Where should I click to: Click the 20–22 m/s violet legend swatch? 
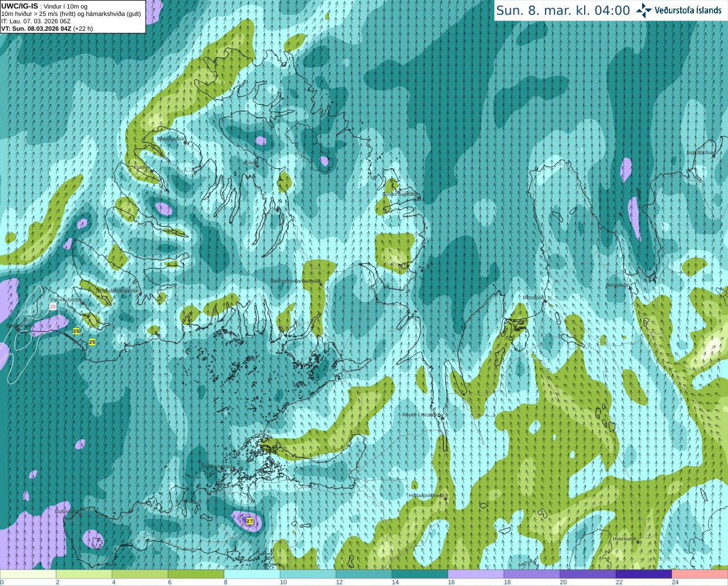[x=588, y=574]
